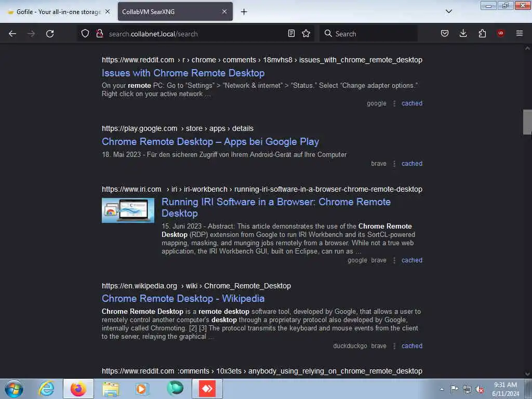This screenshot has width=532, height=399.
Task: Open cached link for the Reddit issues result
Action: [412, 103]
